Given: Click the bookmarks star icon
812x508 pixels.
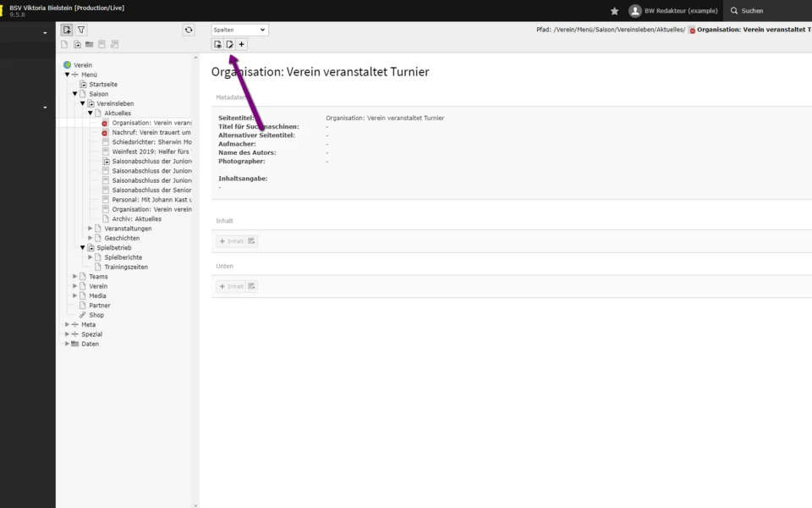Looking at the screenshot, I should tap(615, 11).
